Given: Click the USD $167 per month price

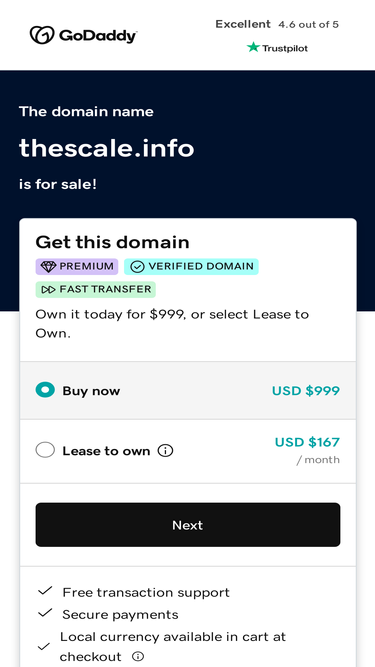Looking at the screenshot, I should [307, 450].
